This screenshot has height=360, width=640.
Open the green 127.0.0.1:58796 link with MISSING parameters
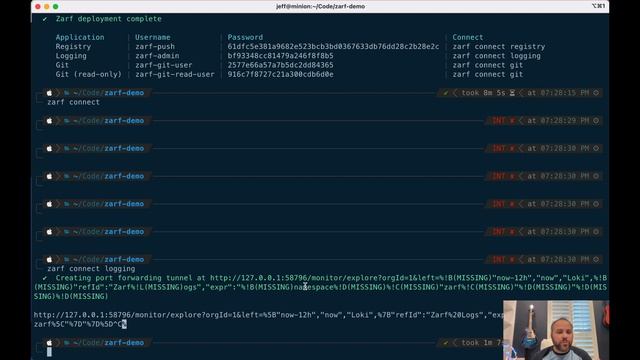320,287
